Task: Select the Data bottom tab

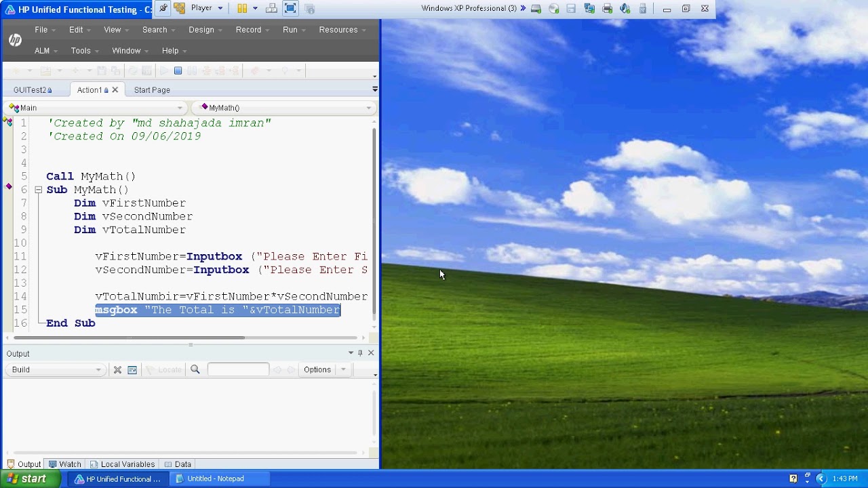Action: coord(178,464)
